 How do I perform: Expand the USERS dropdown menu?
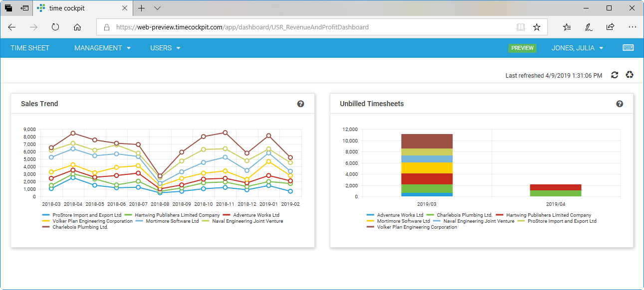[x=165, y=48]
